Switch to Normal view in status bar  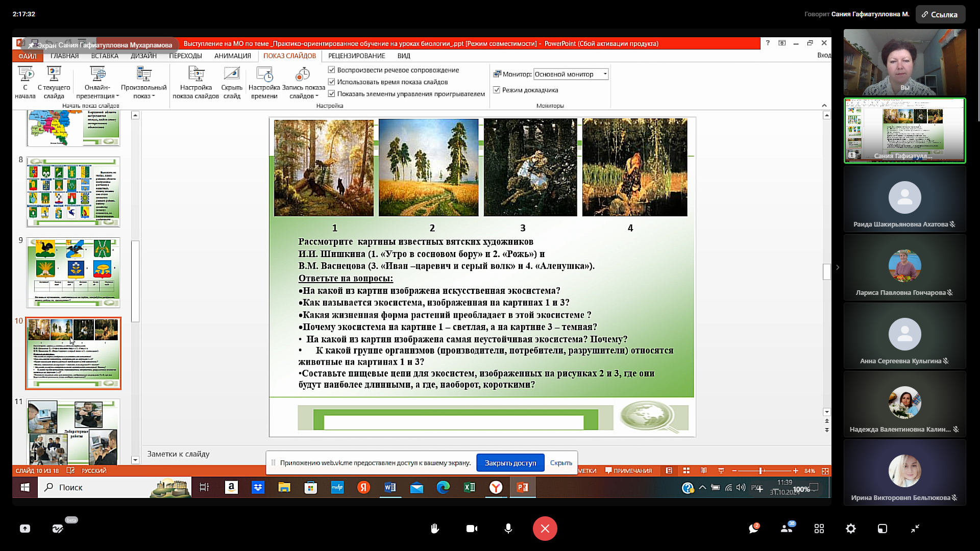(x=669, y=470)
